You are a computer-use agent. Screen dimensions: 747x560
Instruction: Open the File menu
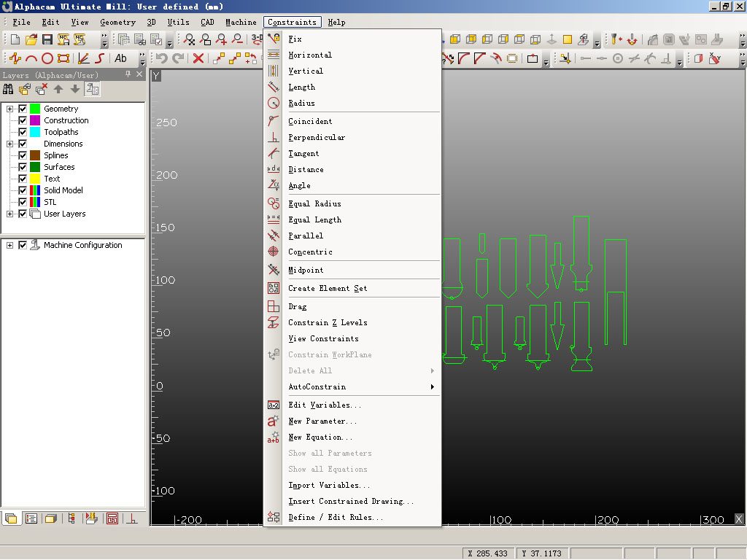[21, 22]
